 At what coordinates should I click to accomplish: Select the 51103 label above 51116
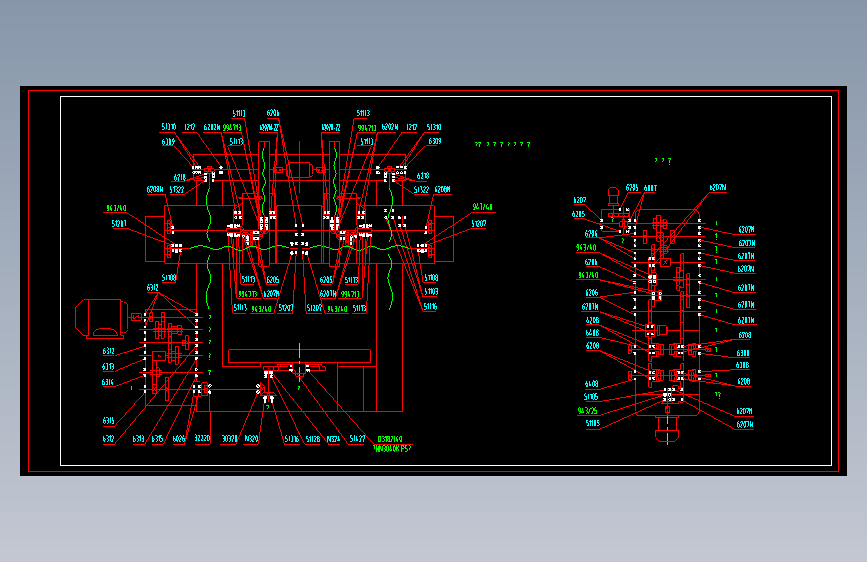[431, 292]
